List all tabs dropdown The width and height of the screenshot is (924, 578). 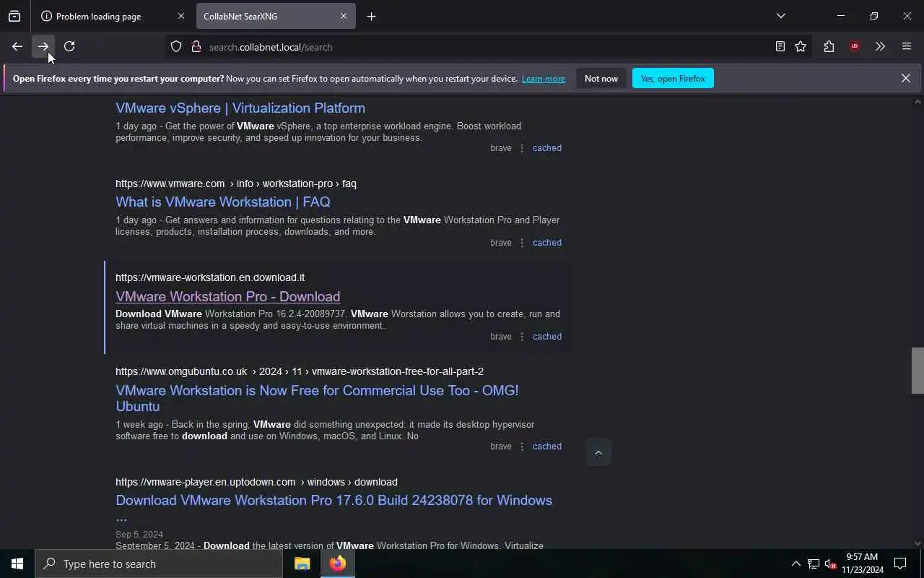(780, 16)
